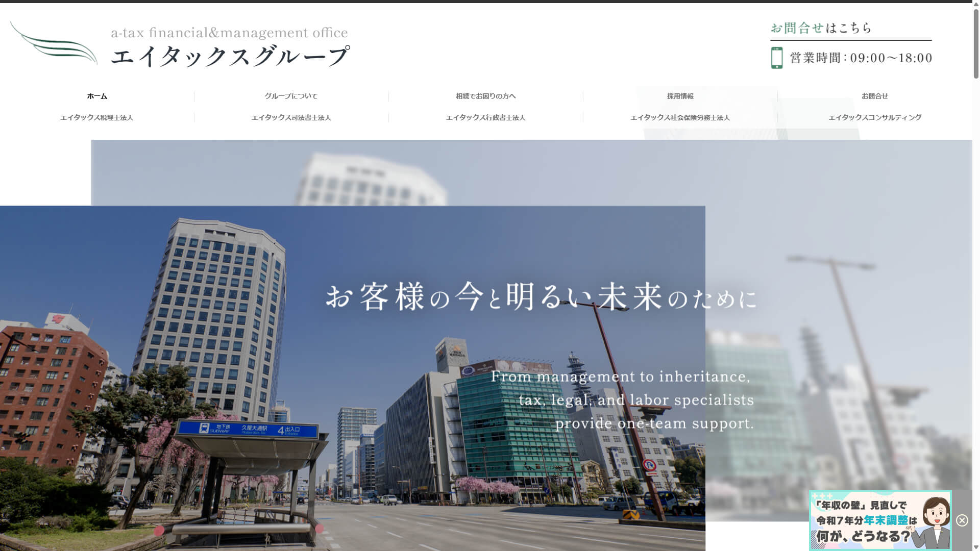Image resolution: width=980 pixels, height=551 pixels.
Task: Select お問合せ in navigation bar
Action: [874, 96]
